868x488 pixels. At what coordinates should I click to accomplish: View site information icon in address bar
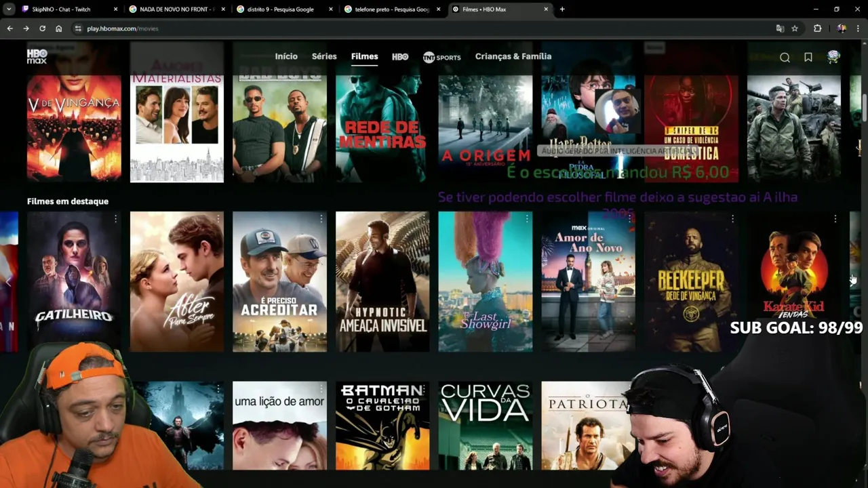[77, 28]
